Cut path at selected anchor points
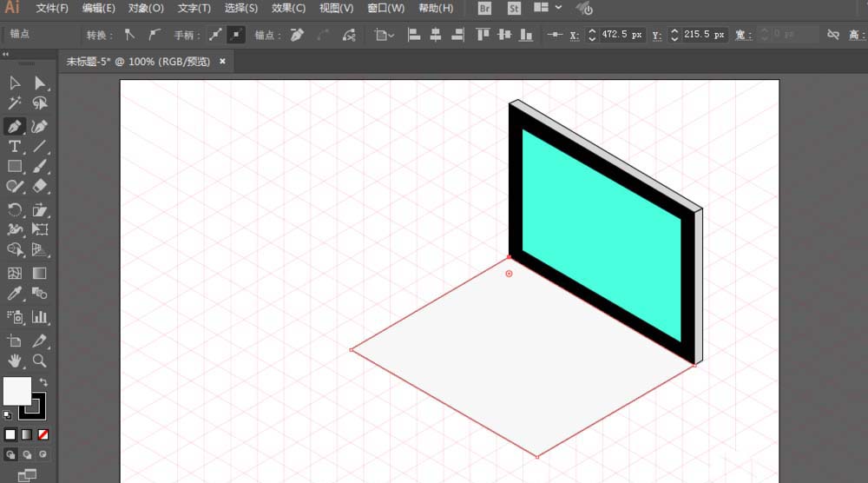The width and height of the screenshot is (868, 483). (349, 35)
